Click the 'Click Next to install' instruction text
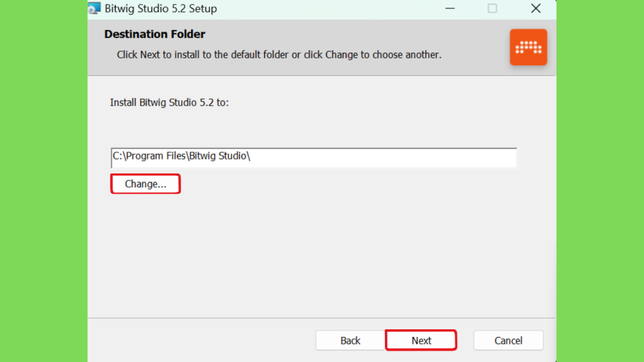The image size is (644, 362). pyautogui.click(x=279, y=55)
